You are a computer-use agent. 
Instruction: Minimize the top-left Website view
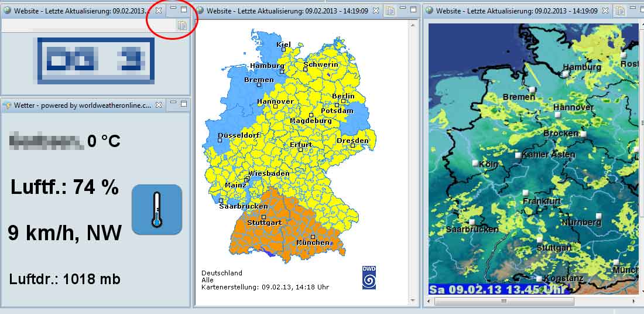pyautogui.click(x=173, y=9)
